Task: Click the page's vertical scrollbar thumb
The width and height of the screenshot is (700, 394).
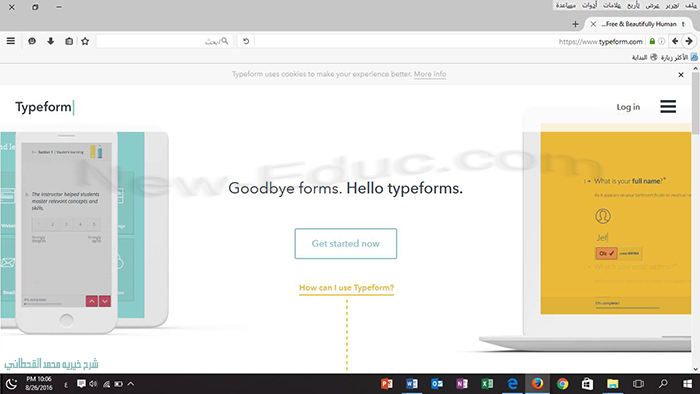Action: coord(696,103)
